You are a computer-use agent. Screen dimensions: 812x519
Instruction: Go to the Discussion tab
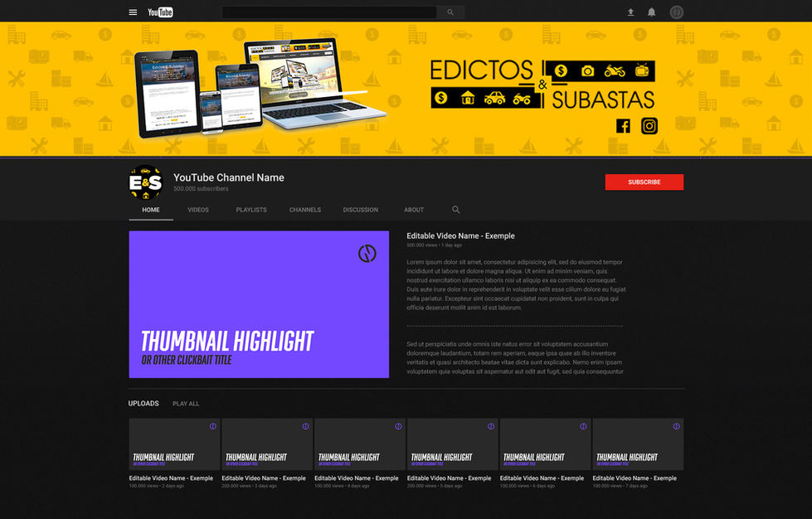point(361,210)
